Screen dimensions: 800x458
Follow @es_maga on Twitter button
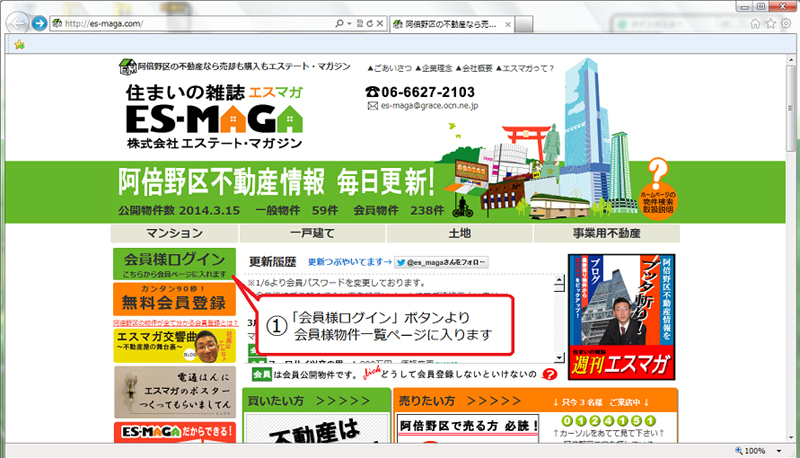(441, 262)
